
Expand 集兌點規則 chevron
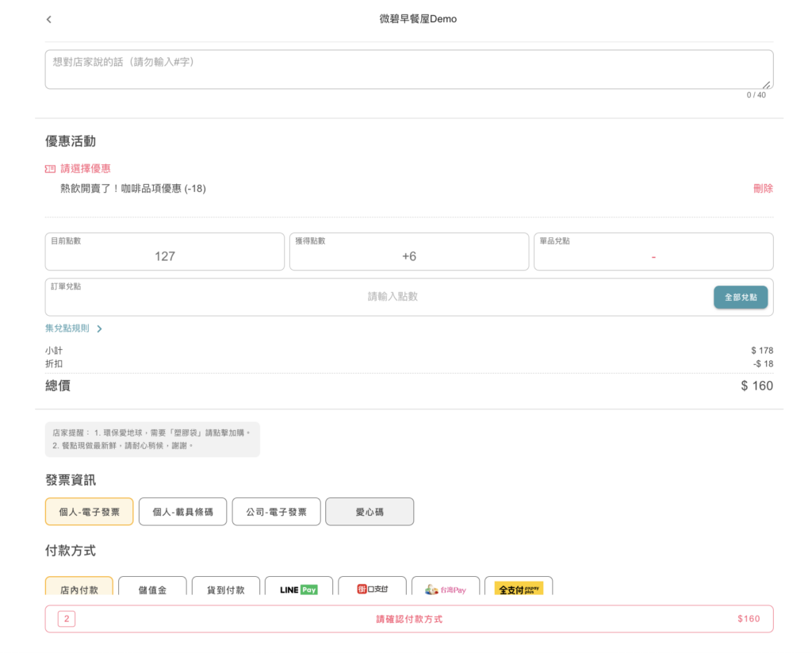pyautogui.click(x=99, y=328)
